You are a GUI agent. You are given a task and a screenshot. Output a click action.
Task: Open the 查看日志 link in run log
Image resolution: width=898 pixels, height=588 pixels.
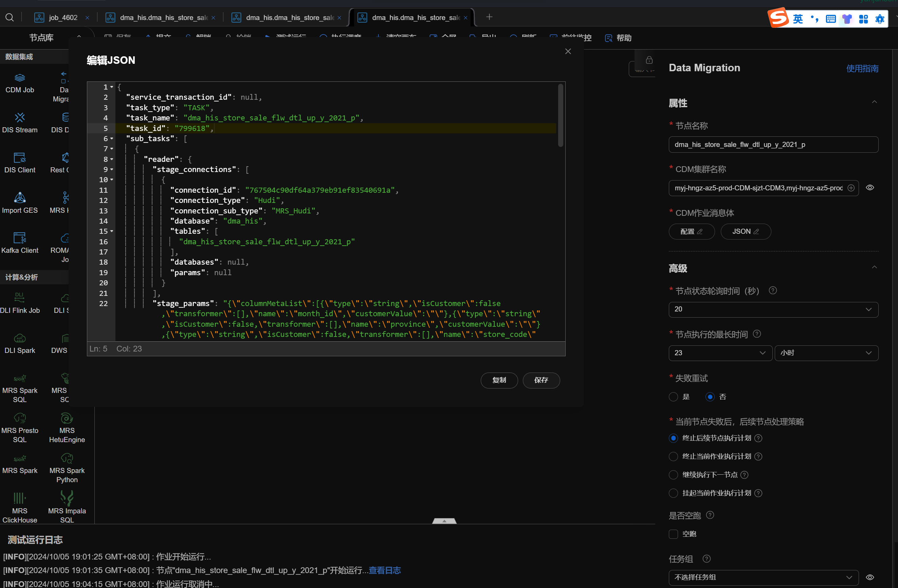tap(384, 570)
